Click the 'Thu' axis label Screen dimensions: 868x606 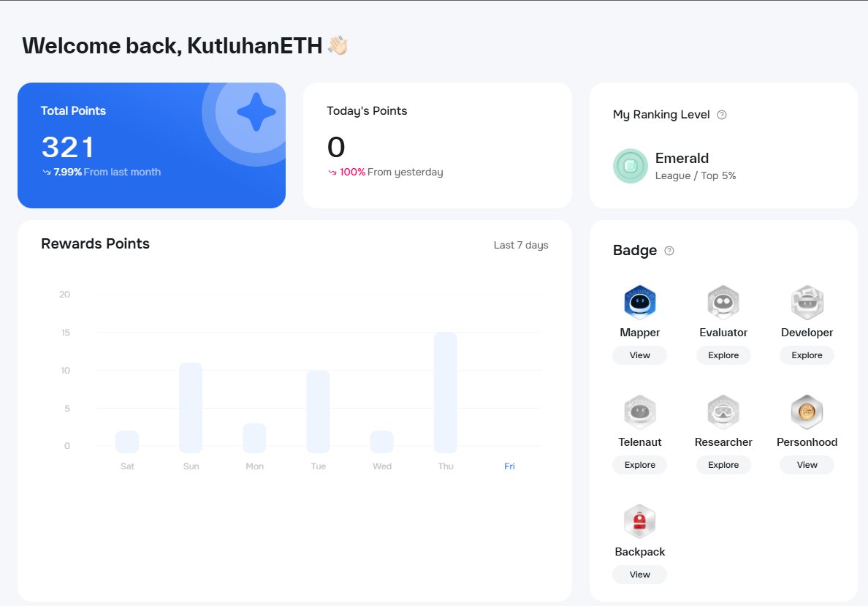click(446, 466)
